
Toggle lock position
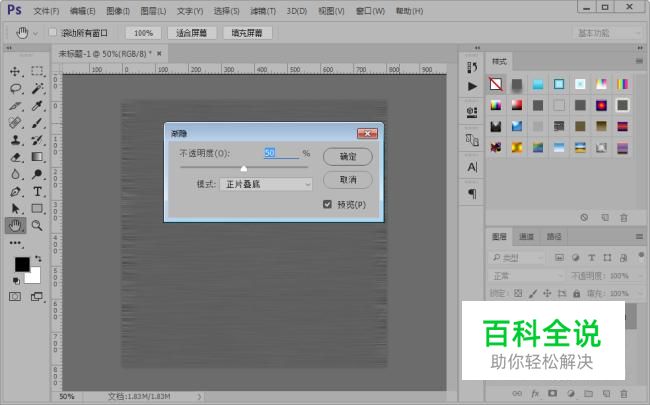[x=547, y=293]
